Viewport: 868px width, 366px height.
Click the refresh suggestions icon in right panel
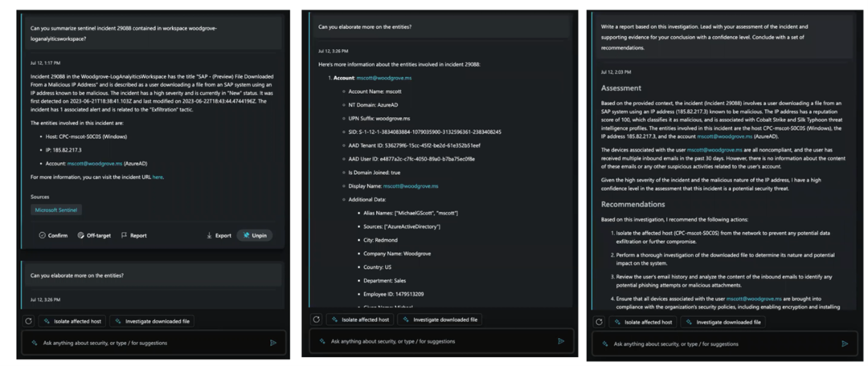599,322
